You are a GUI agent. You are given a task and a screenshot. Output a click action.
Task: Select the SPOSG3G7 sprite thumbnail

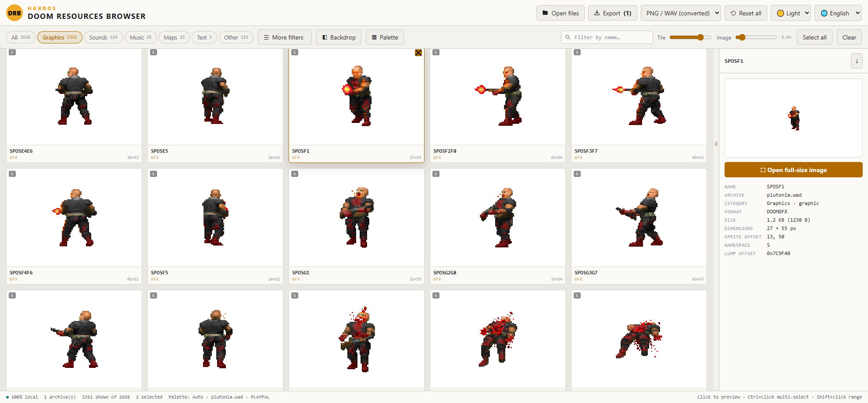click(639, 218)
